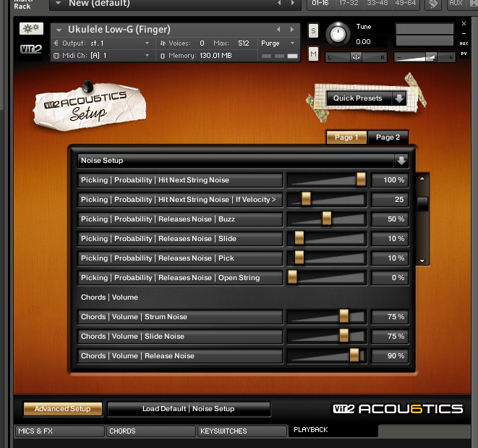Click the instrument volume slider

tap(424, 57)
